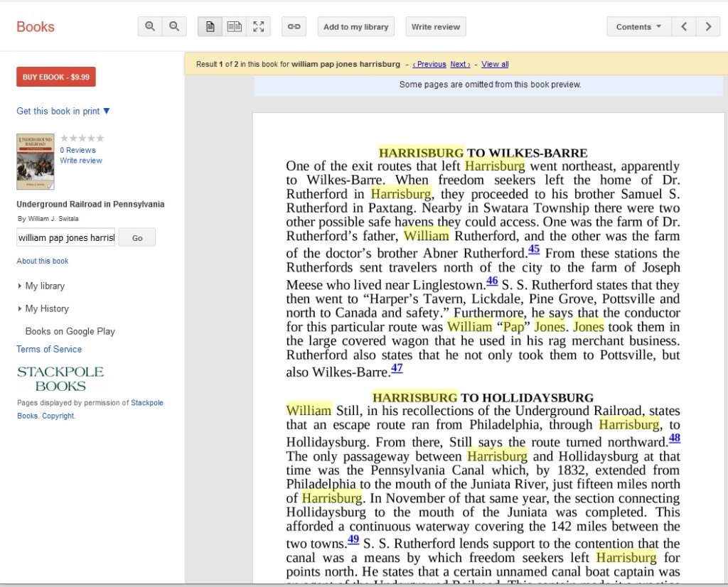Image resolution: width=728 pixels, height=587 pixels.
Task: Click Add to my library button
Action: coord(355,27)
